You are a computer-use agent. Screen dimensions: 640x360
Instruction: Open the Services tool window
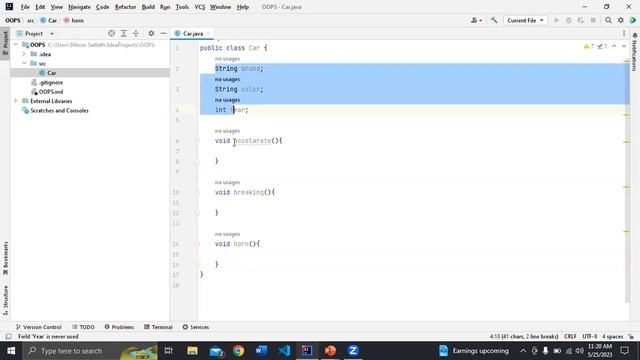(x=196, y=327)
